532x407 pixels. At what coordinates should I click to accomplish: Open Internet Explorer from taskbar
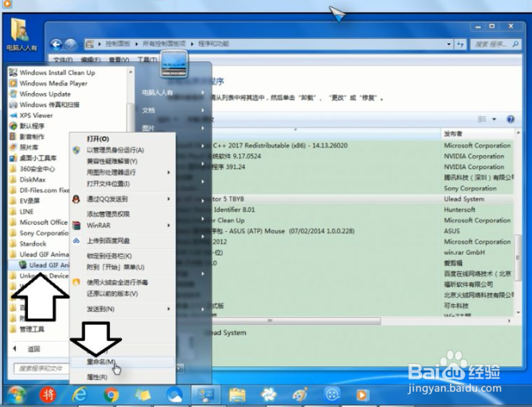click(x=80, y=395)
